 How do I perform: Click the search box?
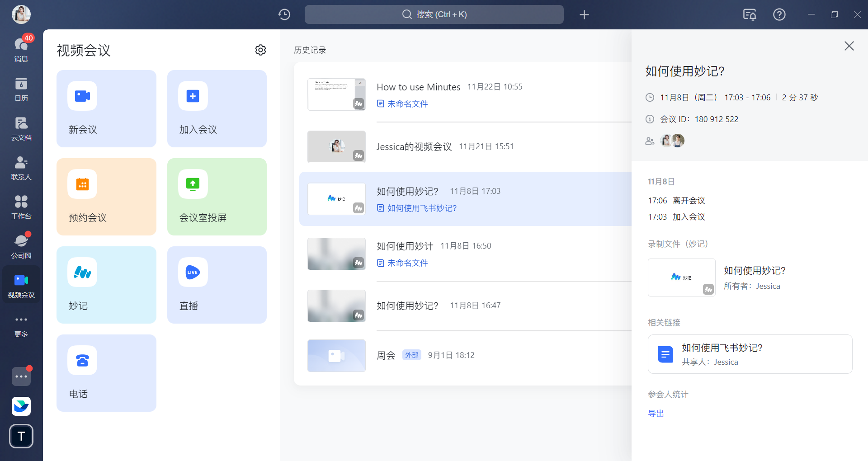pos(434,14)
